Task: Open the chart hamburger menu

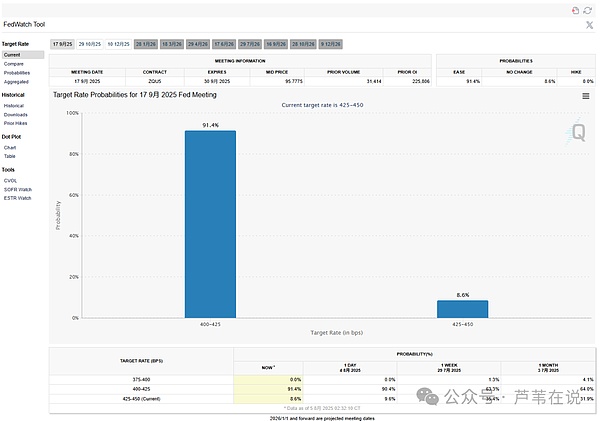Action: (x=586, y=96)
